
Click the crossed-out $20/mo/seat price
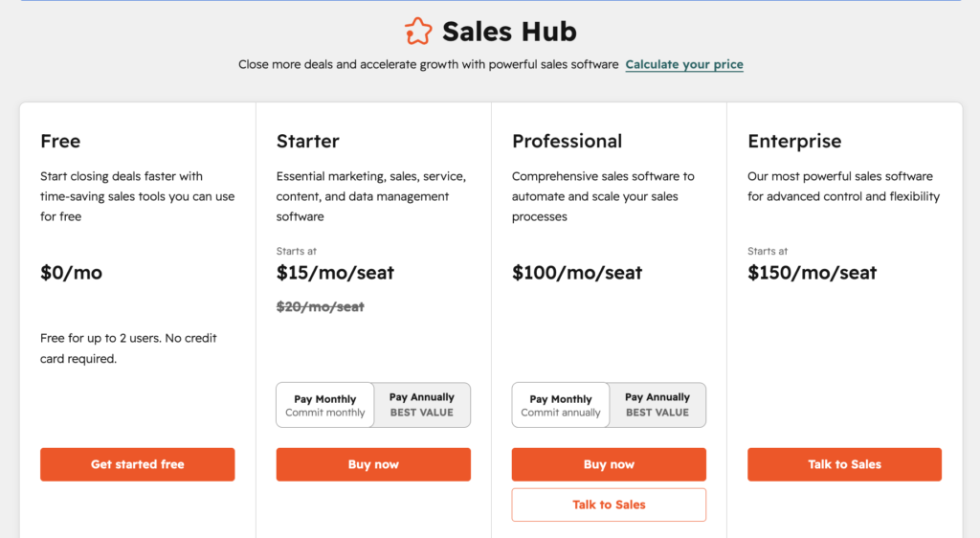[321, 307]
